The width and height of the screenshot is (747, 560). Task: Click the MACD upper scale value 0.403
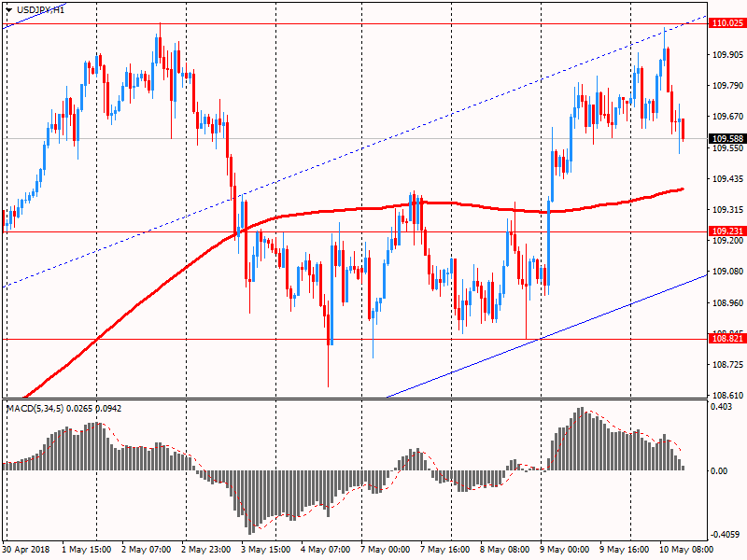pos(721,407)
